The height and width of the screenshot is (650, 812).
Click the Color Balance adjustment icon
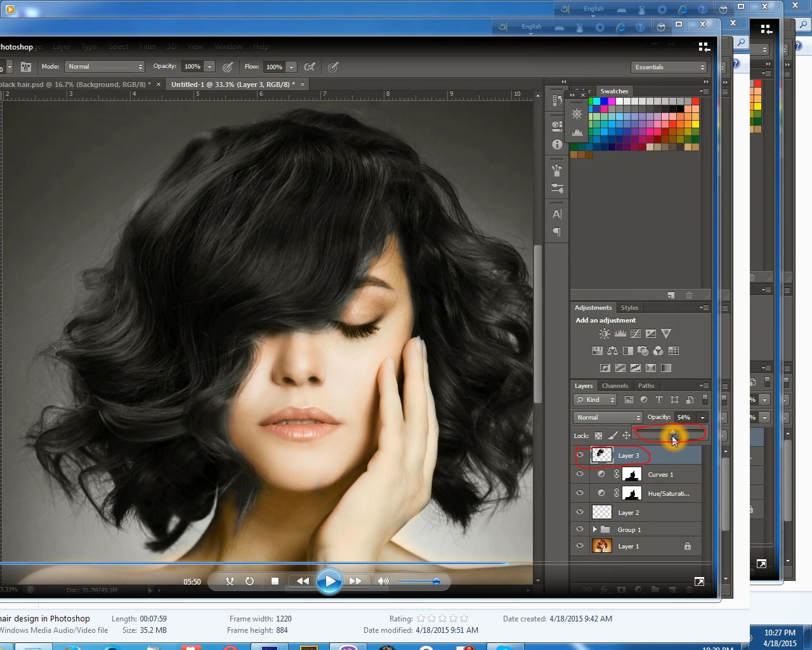pyautogui.click(x=613, y=350)
